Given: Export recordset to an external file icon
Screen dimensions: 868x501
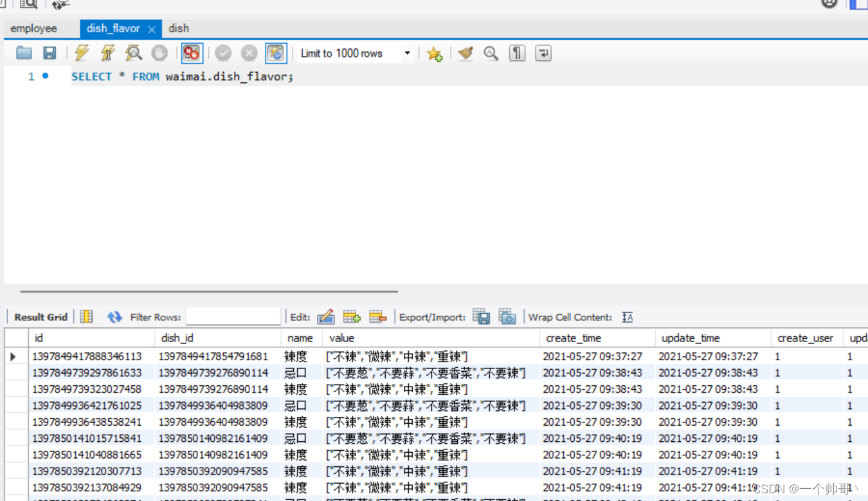Looking at the screenshot, I should (482, 316).
